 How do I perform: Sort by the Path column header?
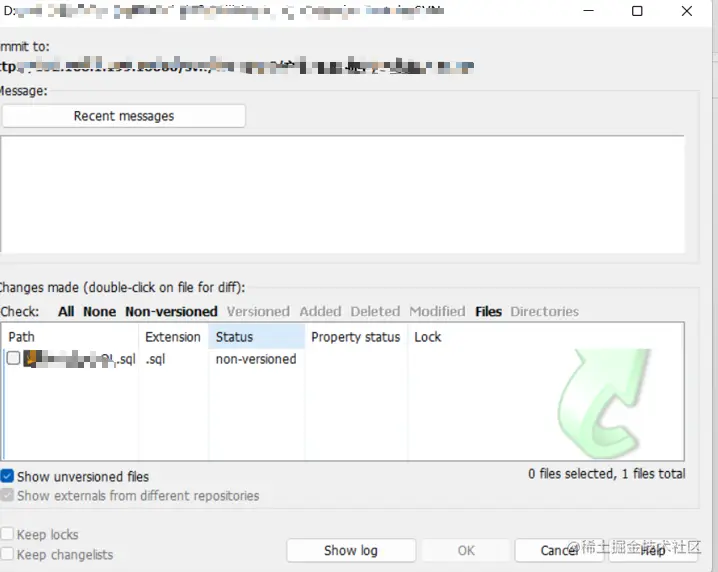pos(71,337)
